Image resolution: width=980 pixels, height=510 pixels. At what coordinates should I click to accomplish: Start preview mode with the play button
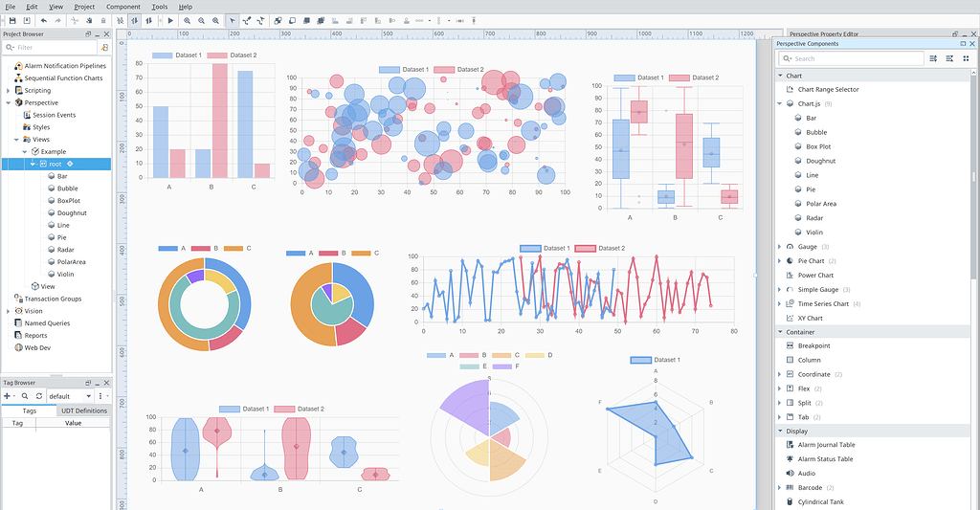coord(170,21)
